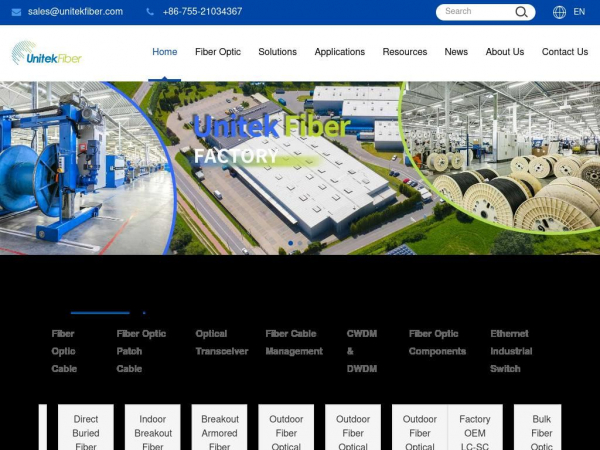Click the globe language icon
Viewport: 600px width, 450px height.
[x=559, y=12]
